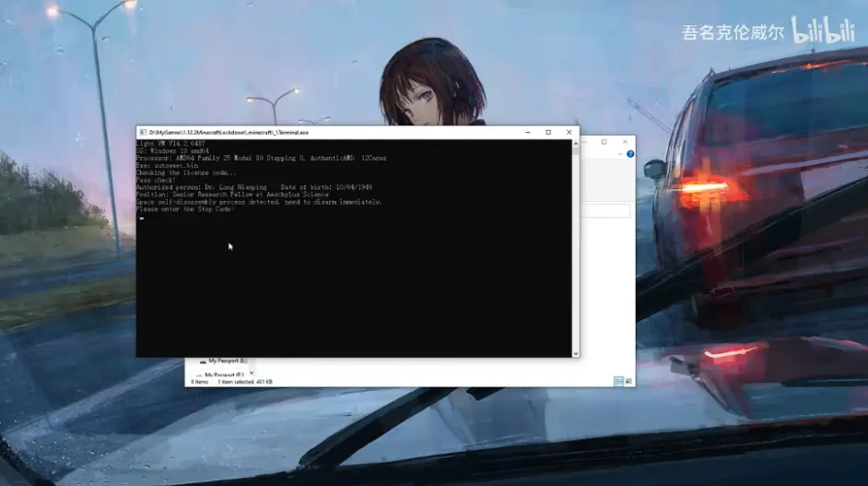
Task: Select My Passport (F:) drive in navigation pane
Action: pos(225,374)
